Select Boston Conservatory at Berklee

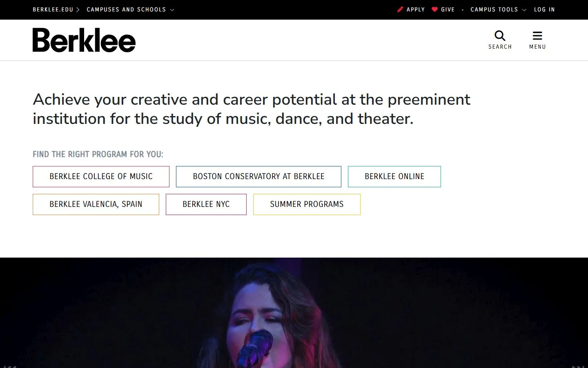click(258, 177)
